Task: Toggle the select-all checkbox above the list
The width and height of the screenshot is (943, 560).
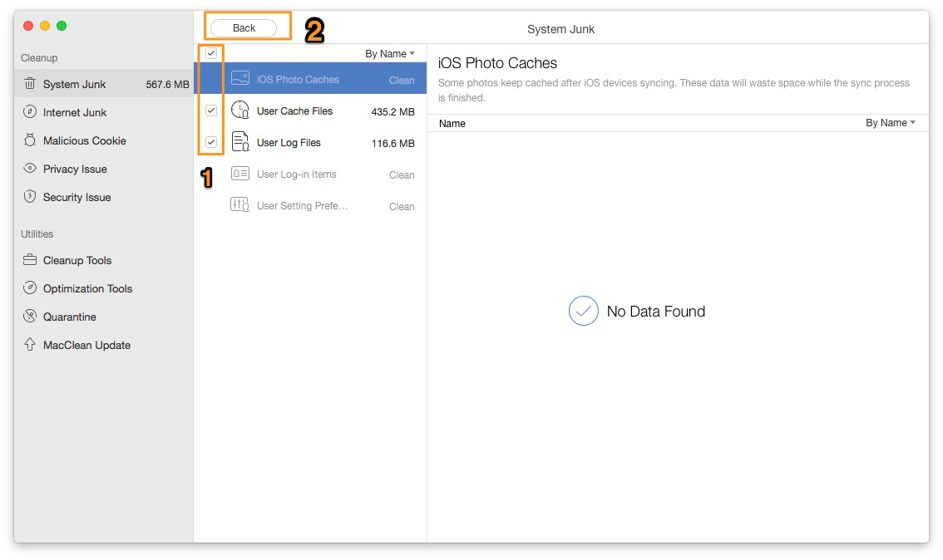Action: (211, 53)
